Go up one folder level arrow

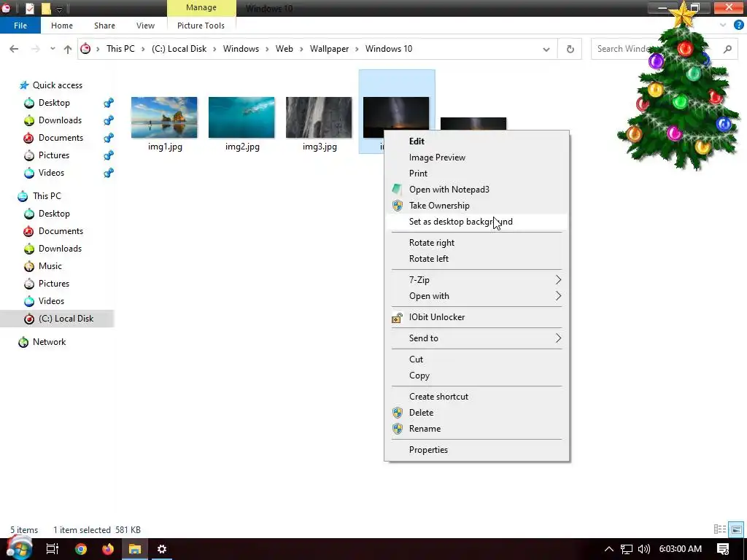tap(68, 49)
